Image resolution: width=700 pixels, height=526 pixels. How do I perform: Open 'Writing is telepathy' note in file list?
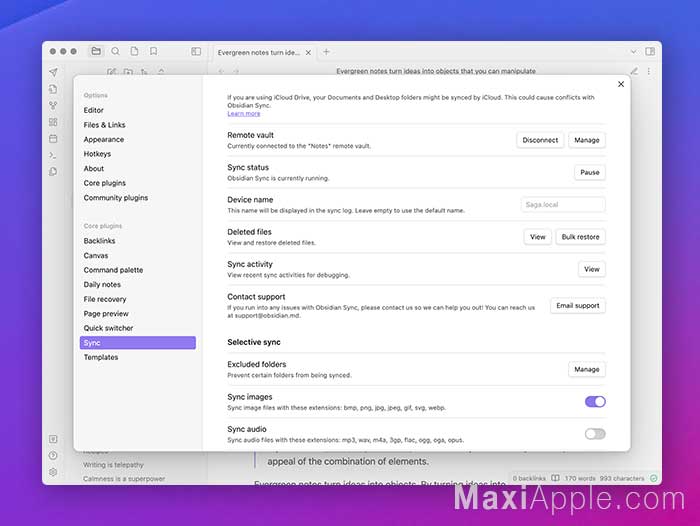pyautogui.click(x=113, y=465)
